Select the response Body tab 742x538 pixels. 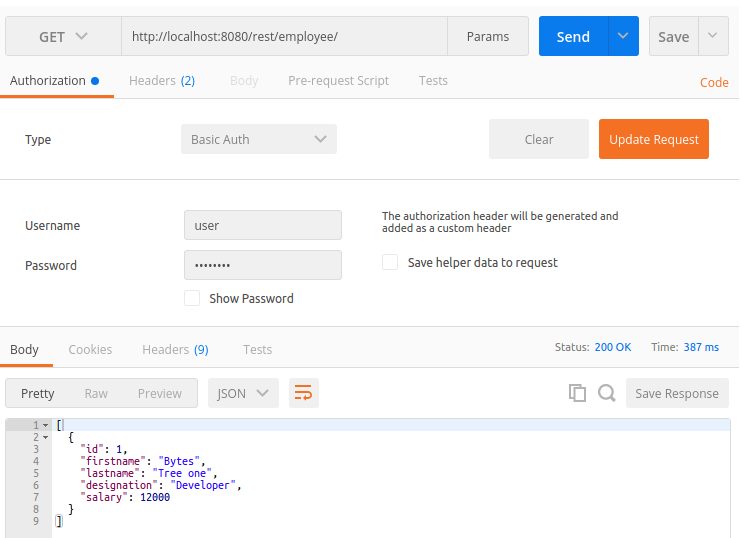24,350
